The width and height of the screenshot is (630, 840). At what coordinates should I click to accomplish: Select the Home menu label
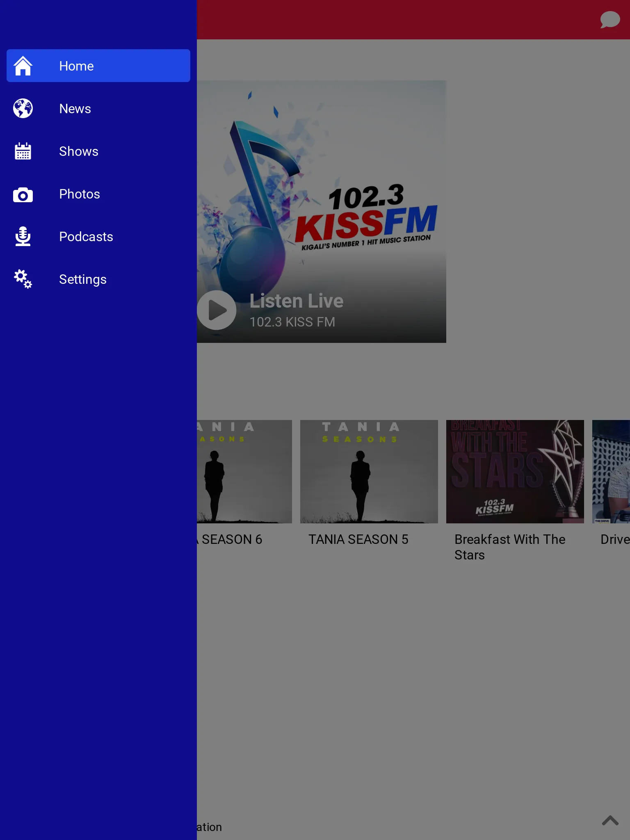[x=76, y=66]
